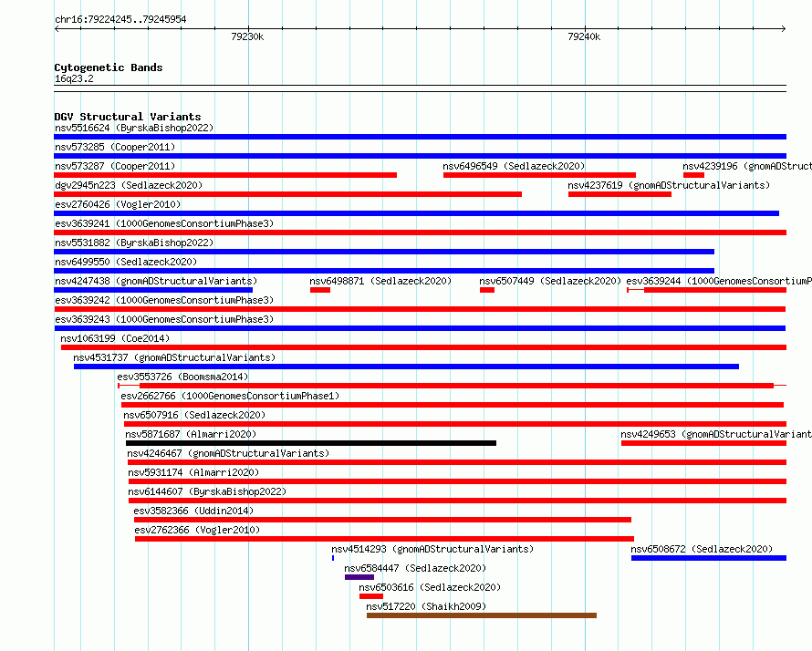Open the nsv5531882 (ByrskaBishop2022) label
The image size is (812, 651).
[134, 243]
